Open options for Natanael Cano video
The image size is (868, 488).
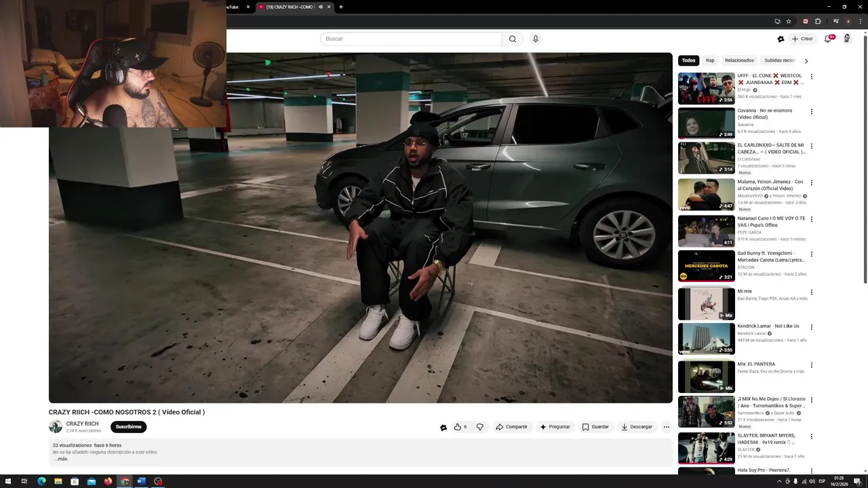coord(811,219)
